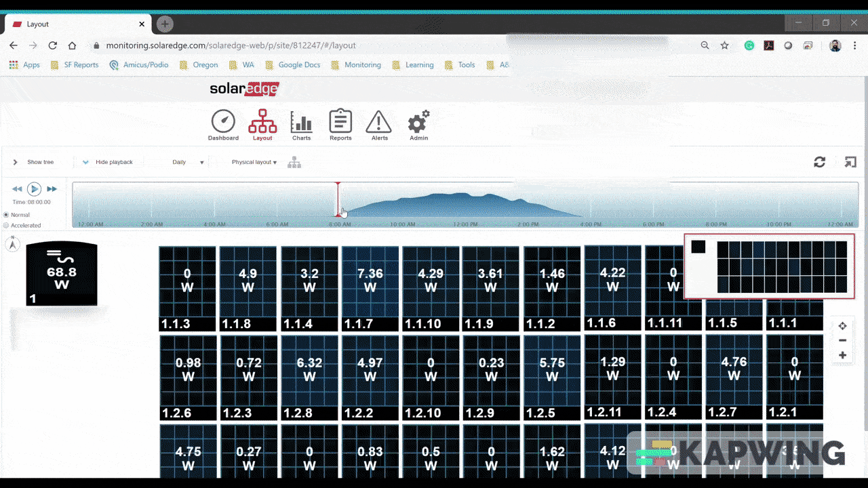Zoom in on the panel layout
This screenshot has width=868, height=488.
842,354
